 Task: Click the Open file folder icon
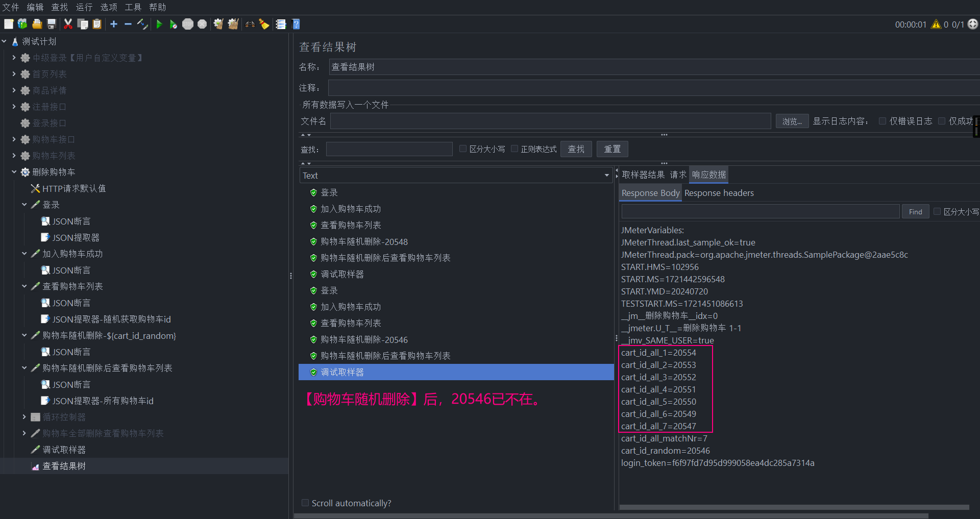pyautogui.click(x=37, y=24)
